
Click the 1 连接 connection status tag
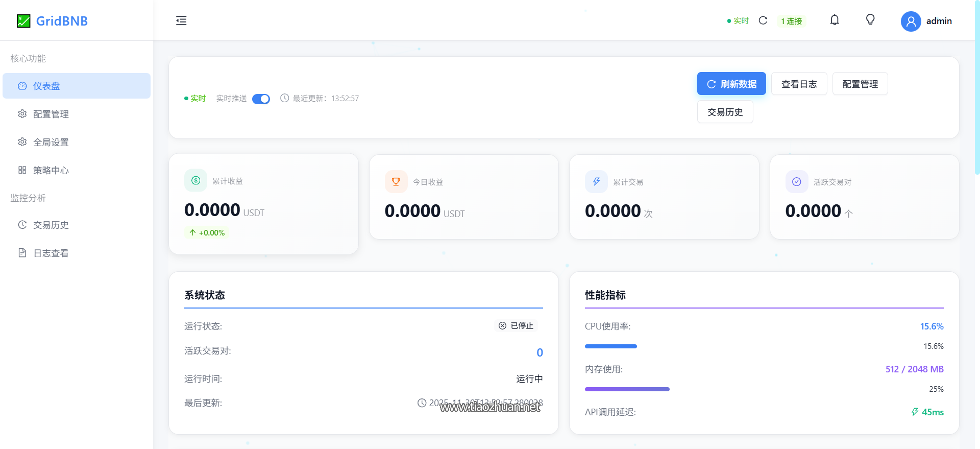coord(791,21)
